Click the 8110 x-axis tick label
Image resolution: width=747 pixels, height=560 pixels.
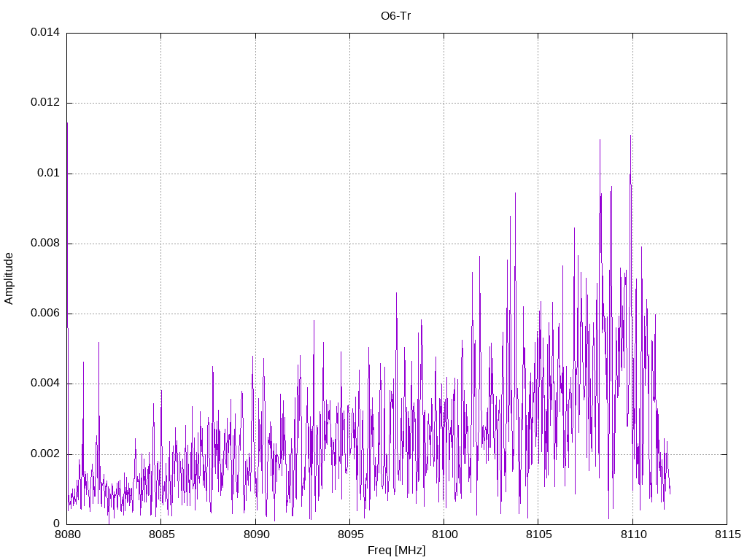(x=632, y=534)
